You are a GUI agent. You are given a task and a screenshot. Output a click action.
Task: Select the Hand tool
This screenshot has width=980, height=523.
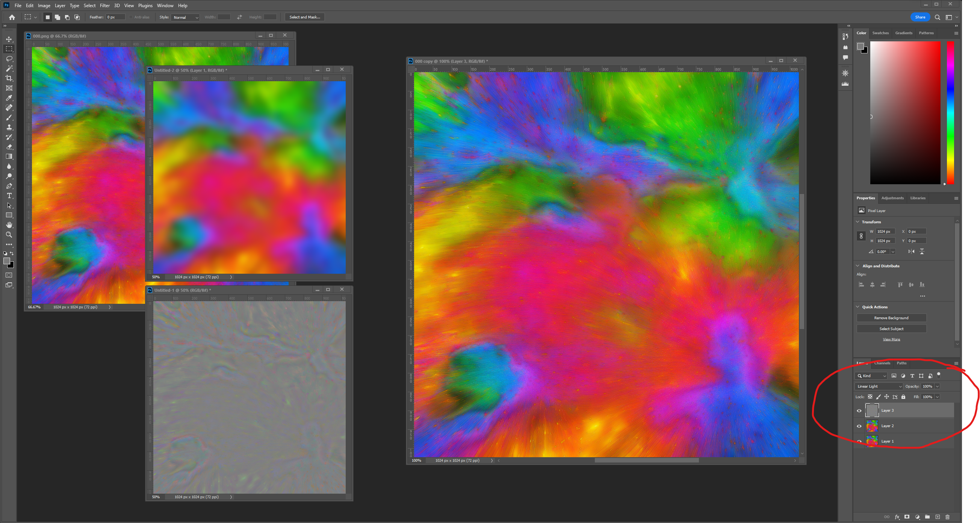9,224
